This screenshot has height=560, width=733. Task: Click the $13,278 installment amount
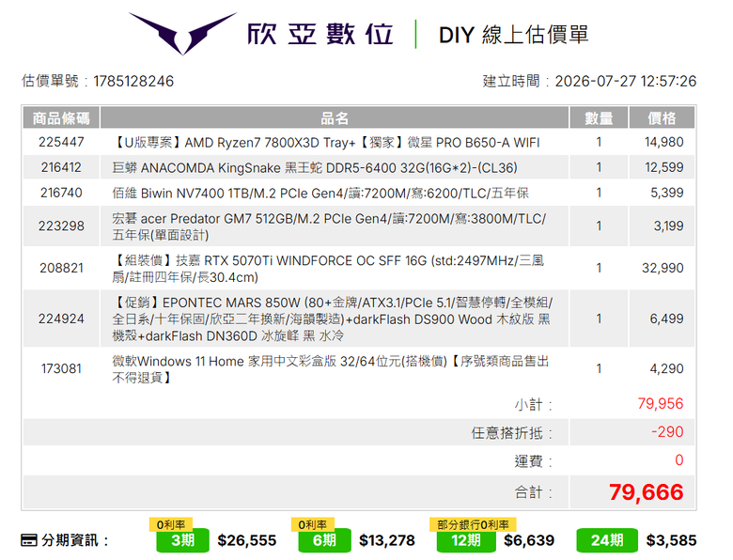coord(387,540)
